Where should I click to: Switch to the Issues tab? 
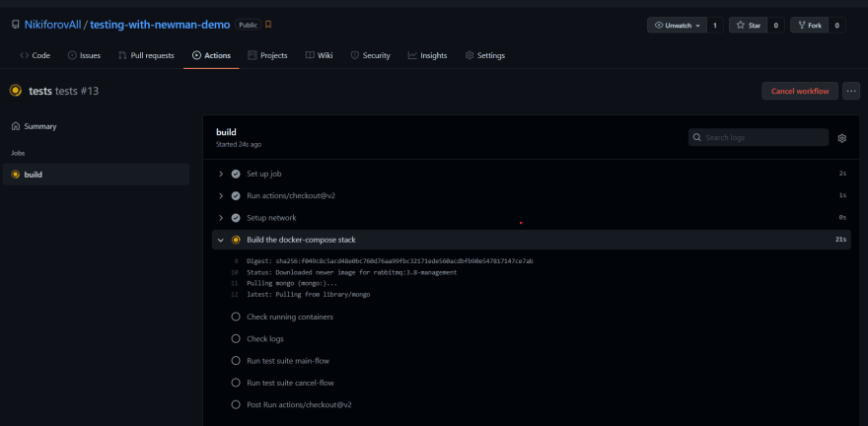[84, 55]
